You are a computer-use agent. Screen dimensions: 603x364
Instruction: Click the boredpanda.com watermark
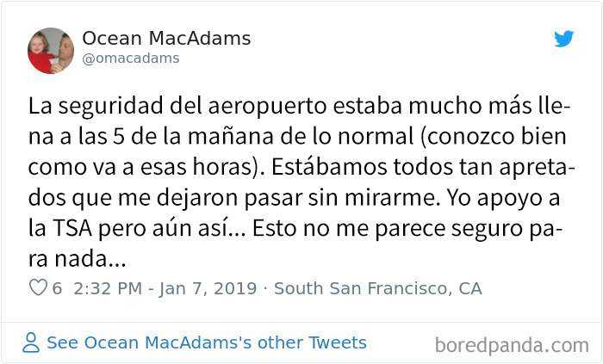coord(511,345)
